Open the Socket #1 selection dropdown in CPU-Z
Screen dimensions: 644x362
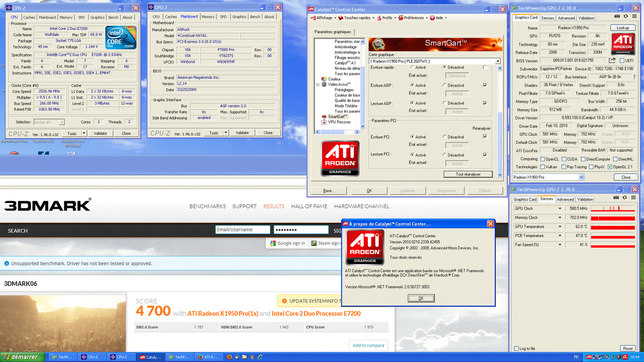49,122
